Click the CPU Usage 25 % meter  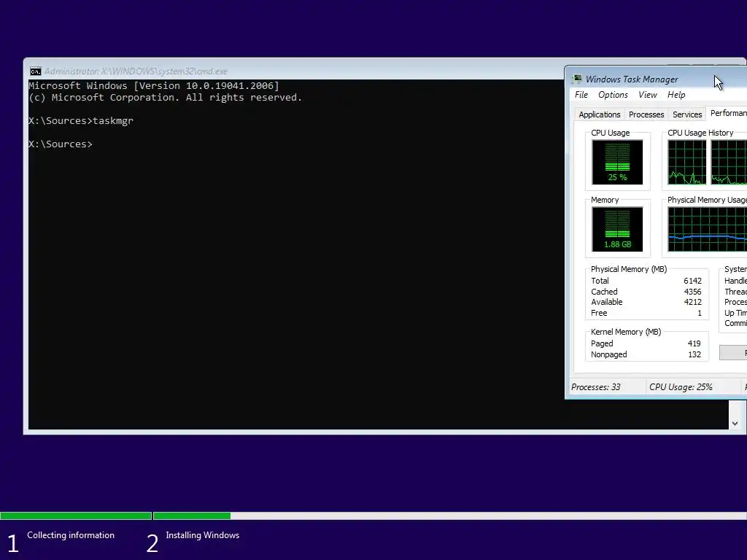(x=617, y=162)
